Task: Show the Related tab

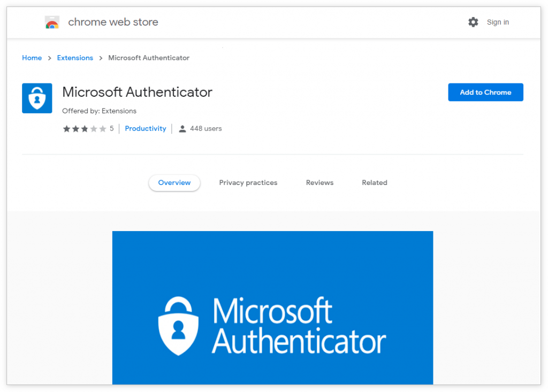Action: click(x=374, y=182)
